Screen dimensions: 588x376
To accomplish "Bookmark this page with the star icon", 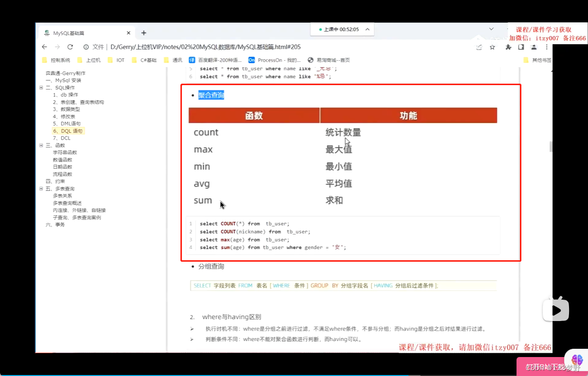I will tap(492, 47).
